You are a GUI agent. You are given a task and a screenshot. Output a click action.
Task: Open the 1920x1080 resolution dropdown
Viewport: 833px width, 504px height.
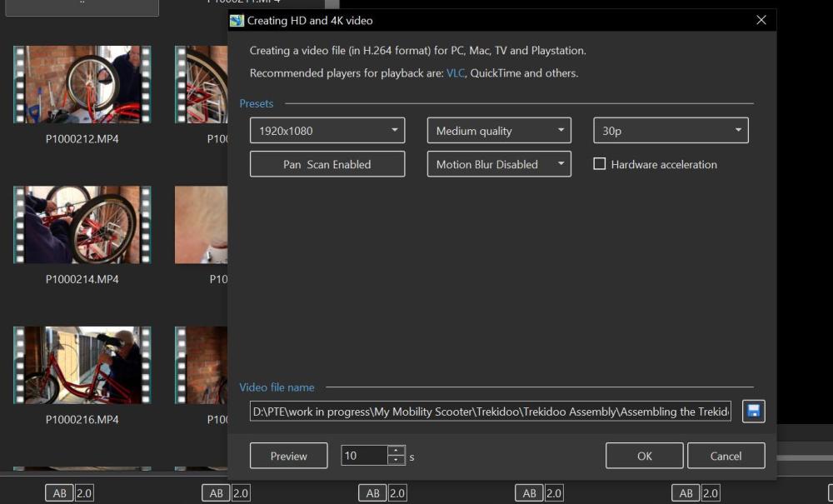[x=327, y=131]
